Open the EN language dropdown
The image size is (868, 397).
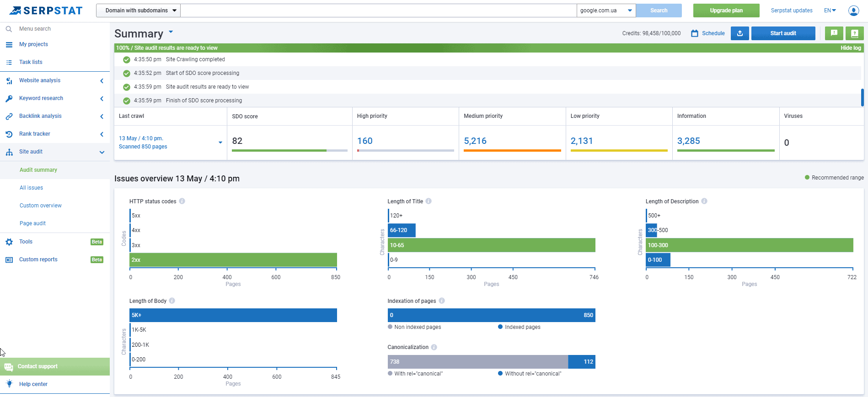point(830,11)
